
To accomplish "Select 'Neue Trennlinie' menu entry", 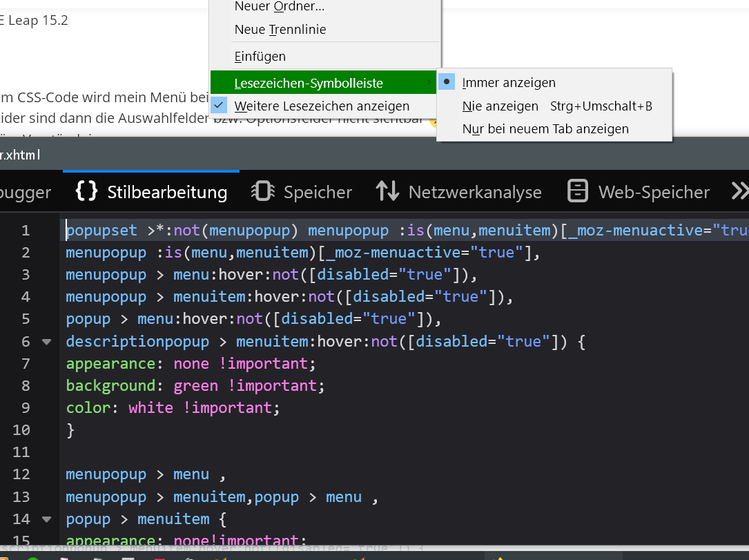I will coord(280,30).
